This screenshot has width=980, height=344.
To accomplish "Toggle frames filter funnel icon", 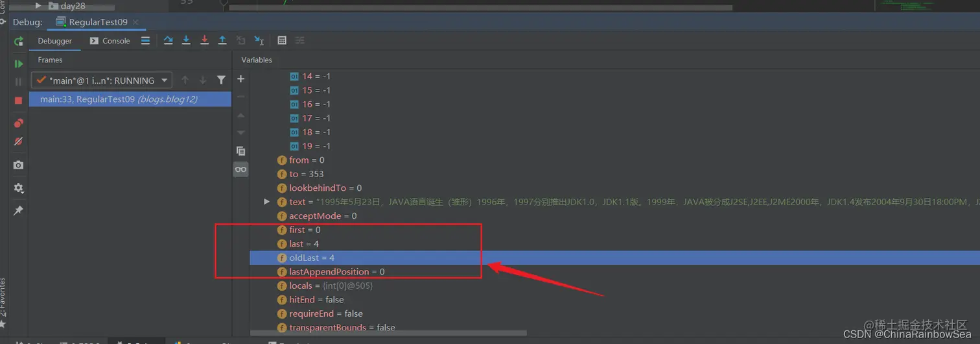I will [x=221, y=80].
